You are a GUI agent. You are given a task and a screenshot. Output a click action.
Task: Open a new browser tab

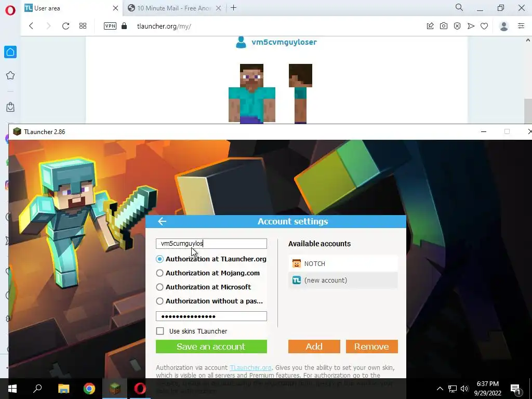[x=233, y=8]
